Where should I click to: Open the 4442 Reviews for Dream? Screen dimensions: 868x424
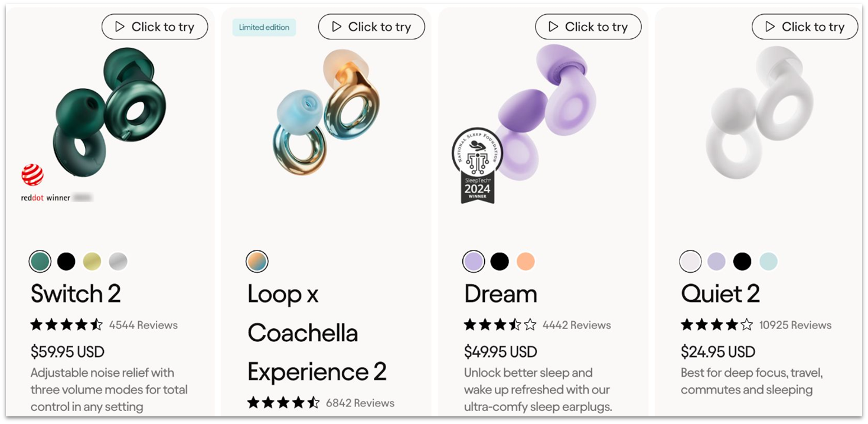pos(576,325)
